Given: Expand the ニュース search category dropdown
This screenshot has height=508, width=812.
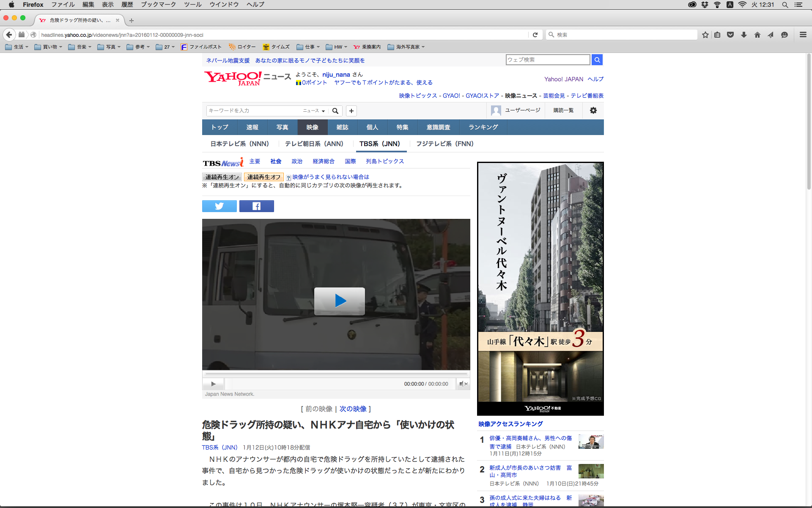Looking at the screenshot, I should click(x=314, y=111).
